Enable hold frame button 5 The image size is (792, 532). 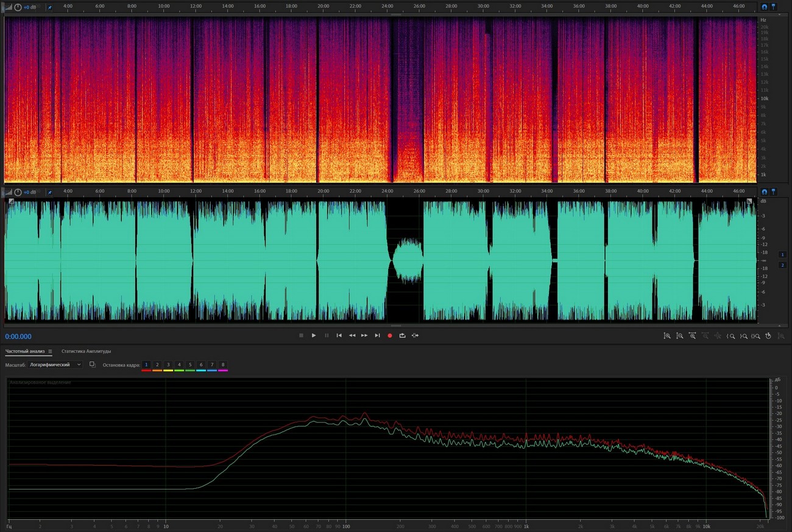(190, 365)
